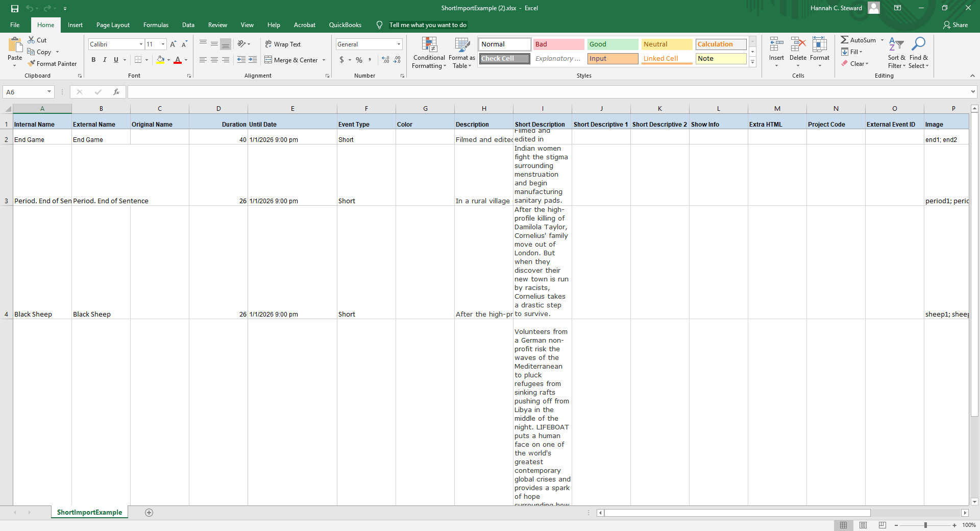The image size is (980, 531).
Task: Open the Fill Color dropdown arrow
Action: click(x=168, y=60)
